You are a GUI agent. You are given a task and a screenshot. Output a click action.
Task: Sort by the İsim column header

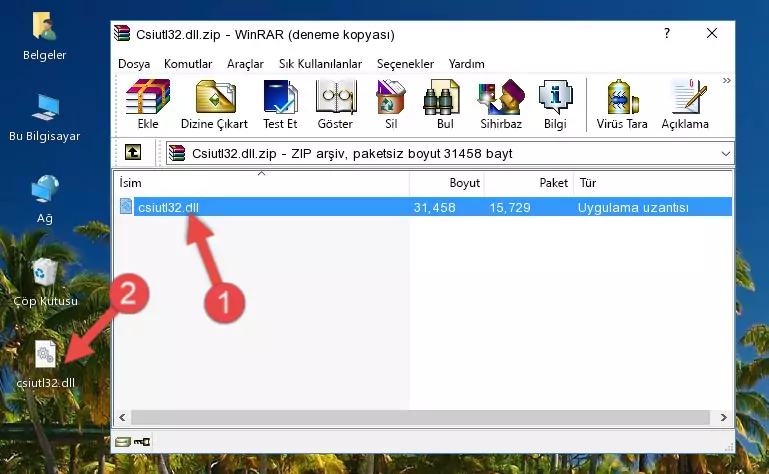pos(262,183)
